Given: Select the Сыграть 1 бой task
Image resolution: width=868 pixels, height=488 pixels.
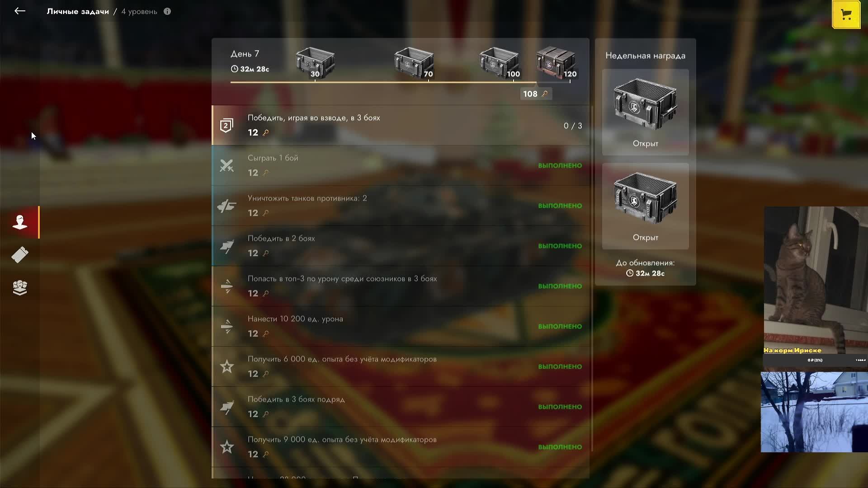Looking at the screenshot, I should pyautogui.click(x=401, y=165).
